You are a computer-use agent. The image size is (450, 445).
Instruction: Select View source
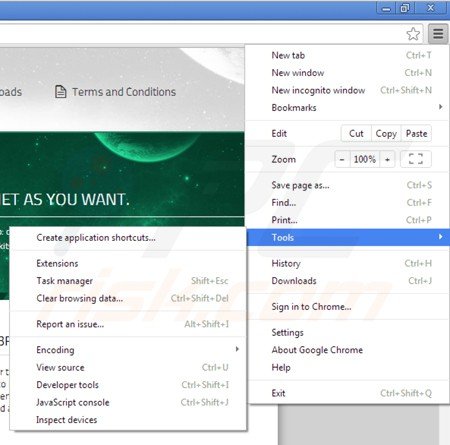128,367
